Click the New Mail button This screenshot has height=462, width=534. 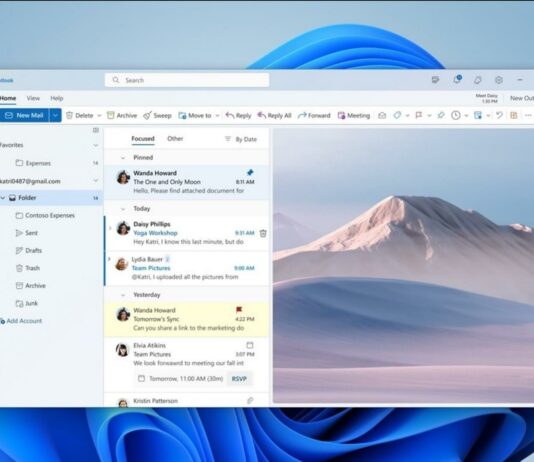pyautogui.click(x=24, y=115)
